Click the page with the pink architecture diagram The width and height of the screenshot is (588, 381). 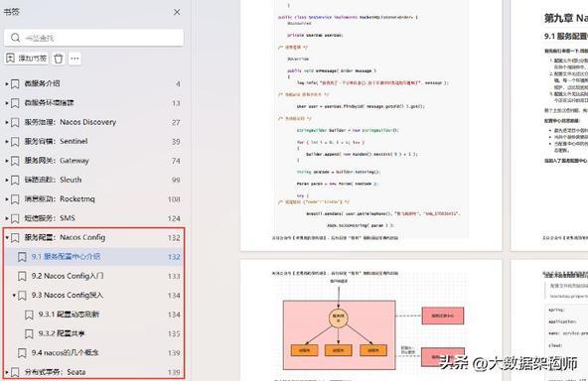pyautogui.click(x=370, y=320)
